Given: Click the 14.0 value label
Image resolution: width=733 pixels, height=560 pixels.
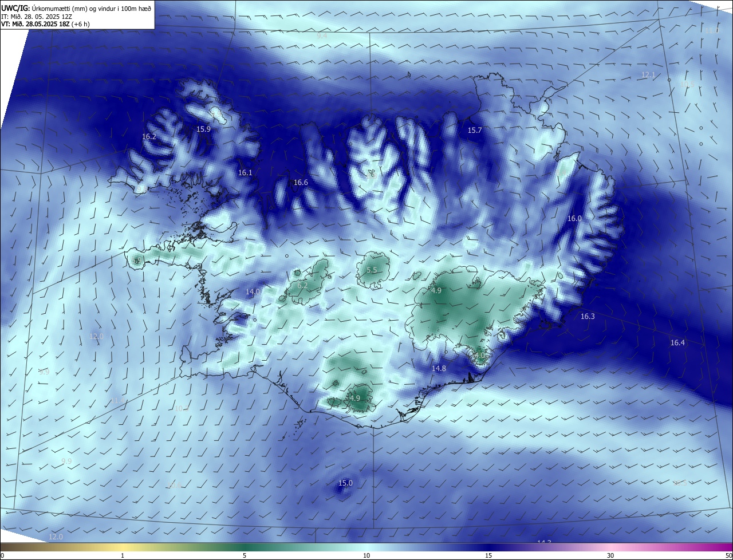Looking at the screenshot, I should coord(253,292).
